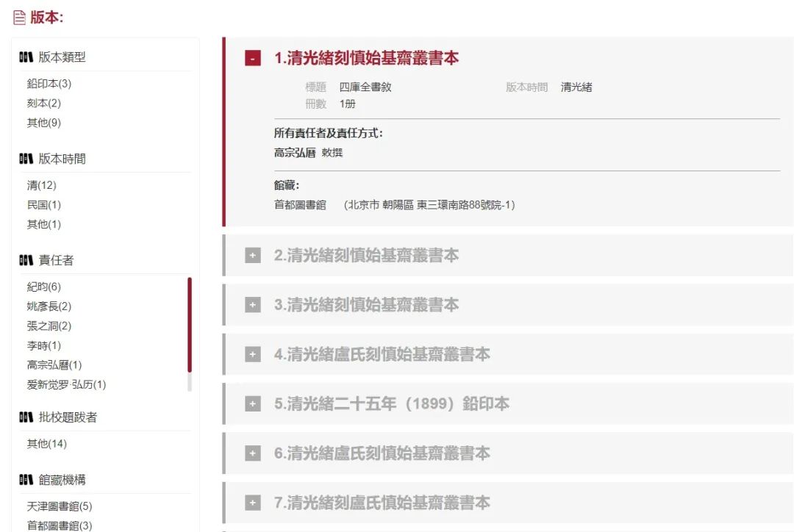The height and width of the screenshot is (532, 794).
Task: Expand entry 5 清光緒二十五年鉛印本
Action: [252, 403]
